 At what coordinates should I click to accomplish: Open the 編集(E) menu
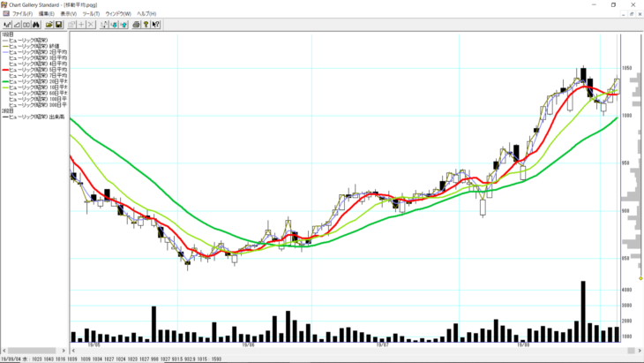(46, 14)
